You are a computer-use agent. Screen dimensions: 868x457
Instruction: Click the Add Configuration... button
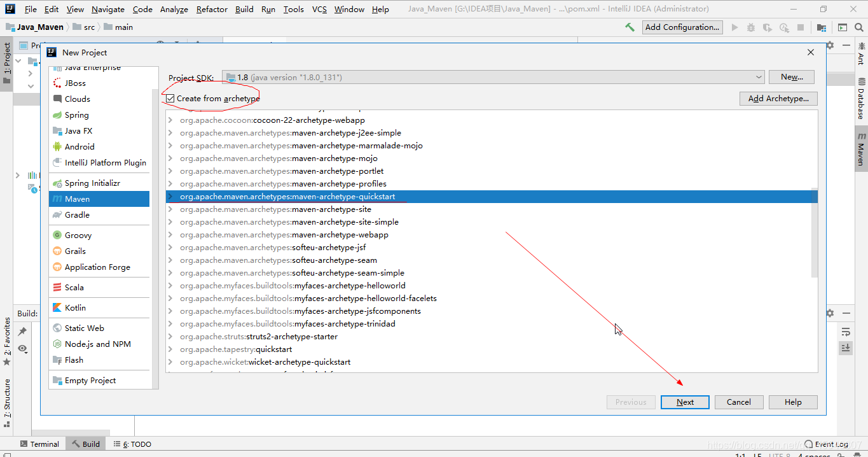pos(682,27)
